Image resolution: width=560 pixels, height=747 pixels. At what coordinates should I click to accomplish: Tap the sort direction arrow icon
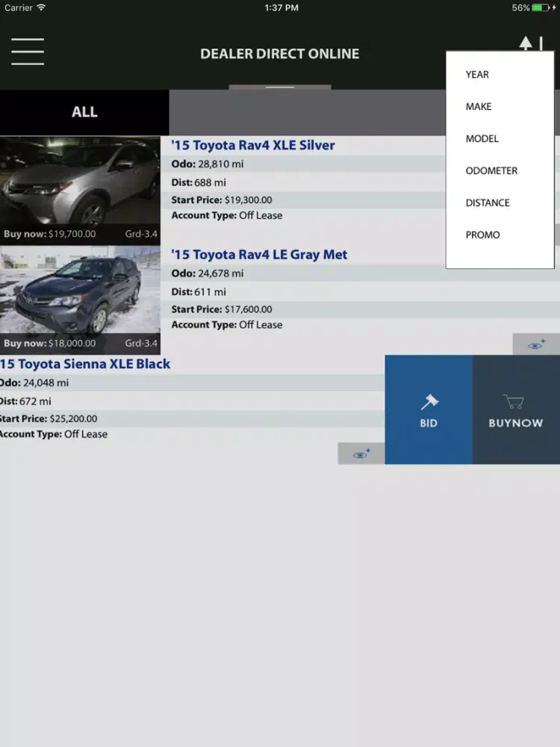coord(531,43)
